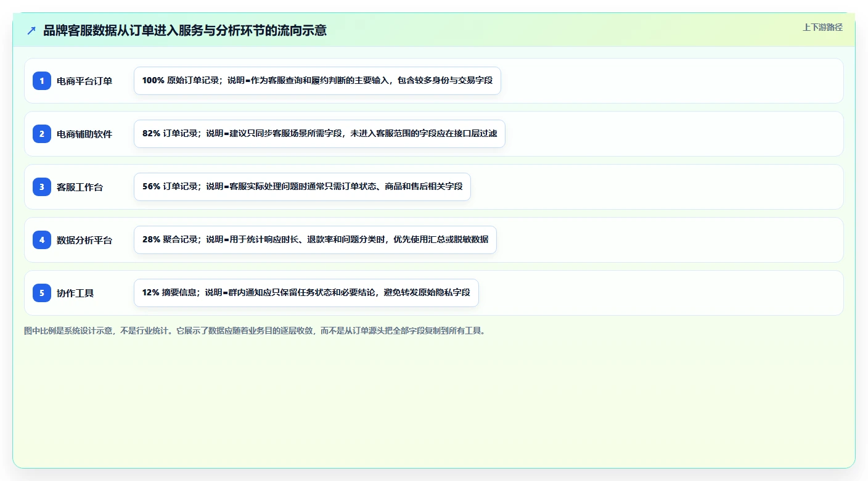
Task: Select the 客服工作台 label
Action: [80, 187]
